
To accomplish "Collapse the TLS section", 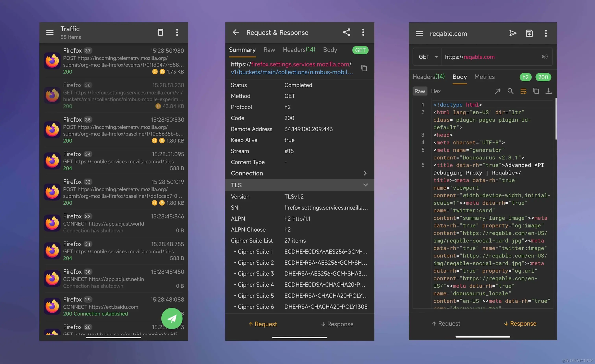I will coord(365,185).
